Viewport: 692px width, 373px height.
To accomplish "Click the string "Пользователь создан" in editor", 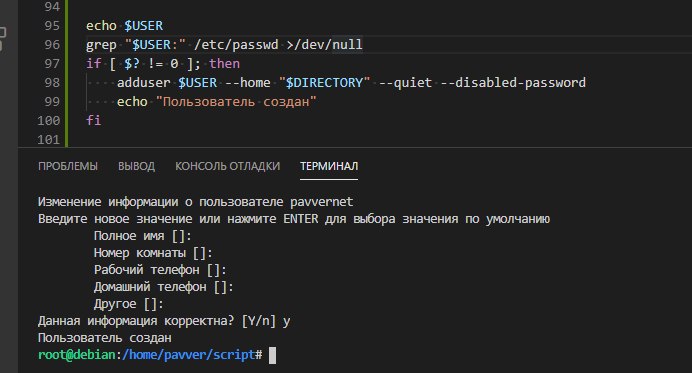I will (x=236, y=102).
